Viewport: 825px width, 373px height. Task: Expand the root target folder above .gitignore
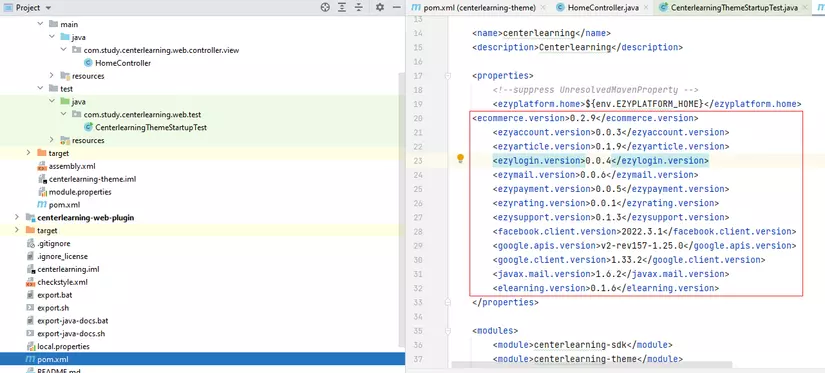(17, 230)
